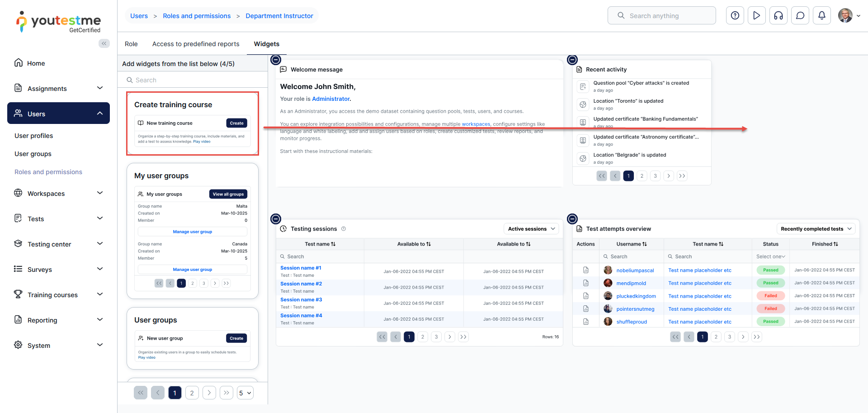Remove the Recent activity widget

[x=572, y=60]
